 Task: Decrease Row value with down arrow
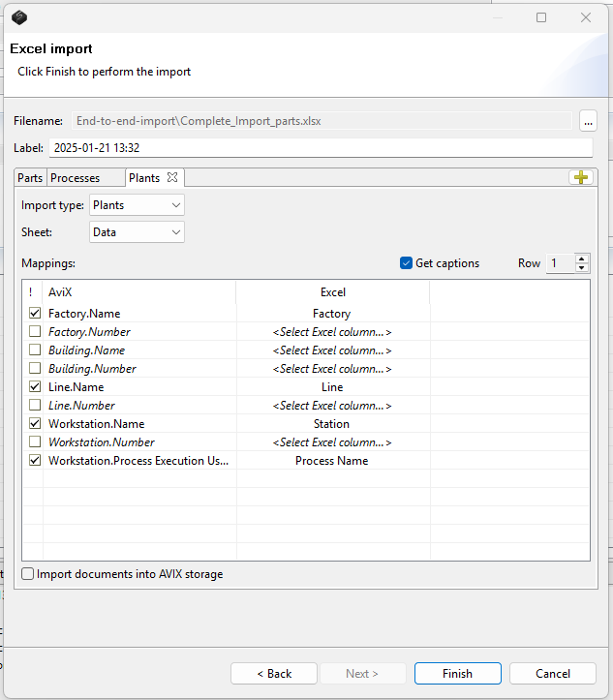tap(581, 268)
